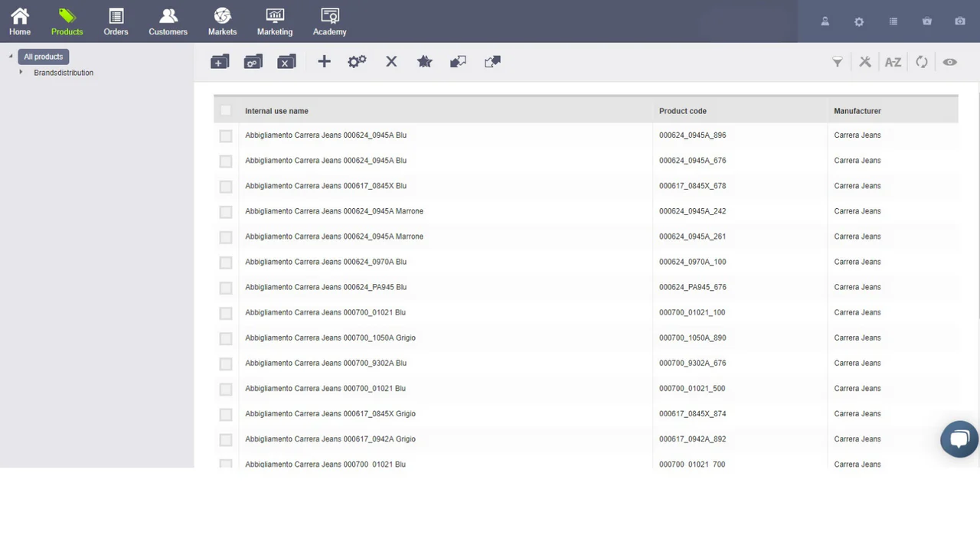980x551 pixels.
Task: Open the user account icon
Action: [825, 21]
